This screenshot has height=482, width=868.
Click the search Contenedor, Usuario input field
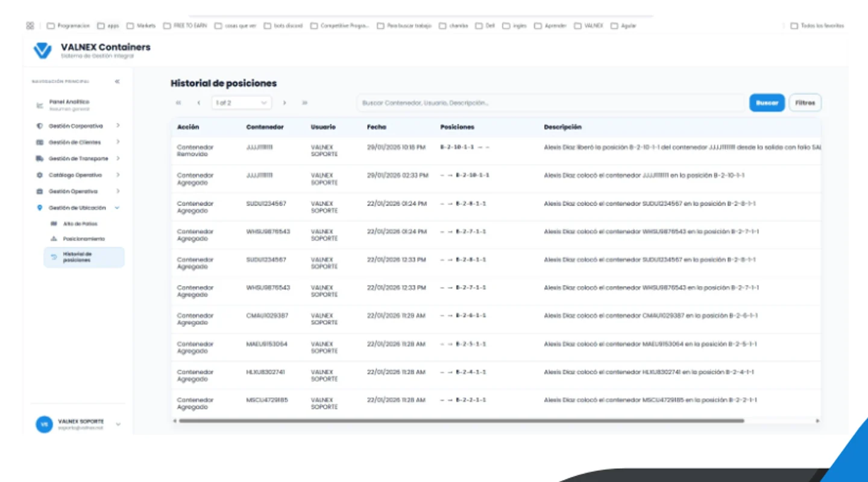550,103
